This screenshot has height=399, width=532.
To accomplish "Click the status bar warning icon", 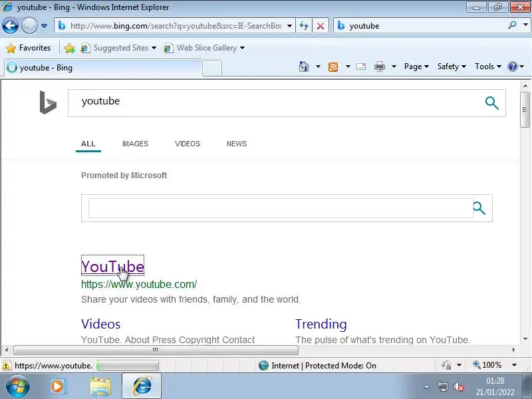I will (7, 365).
